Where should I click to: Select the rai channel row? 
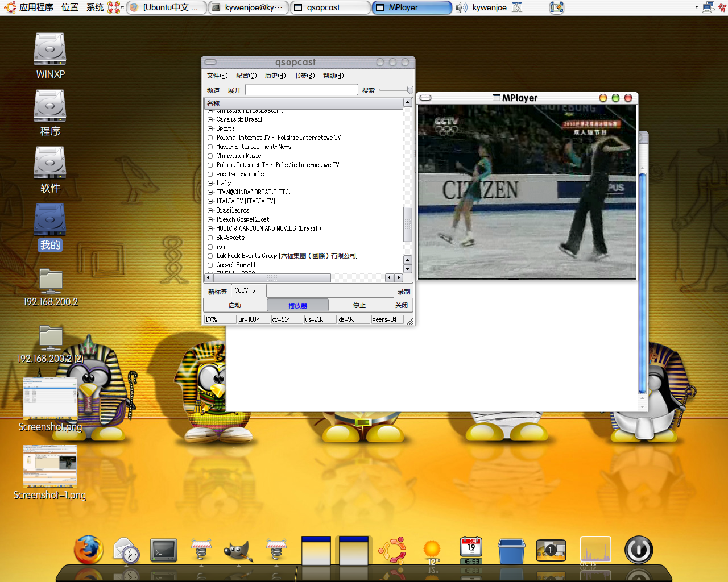[304, 247]
